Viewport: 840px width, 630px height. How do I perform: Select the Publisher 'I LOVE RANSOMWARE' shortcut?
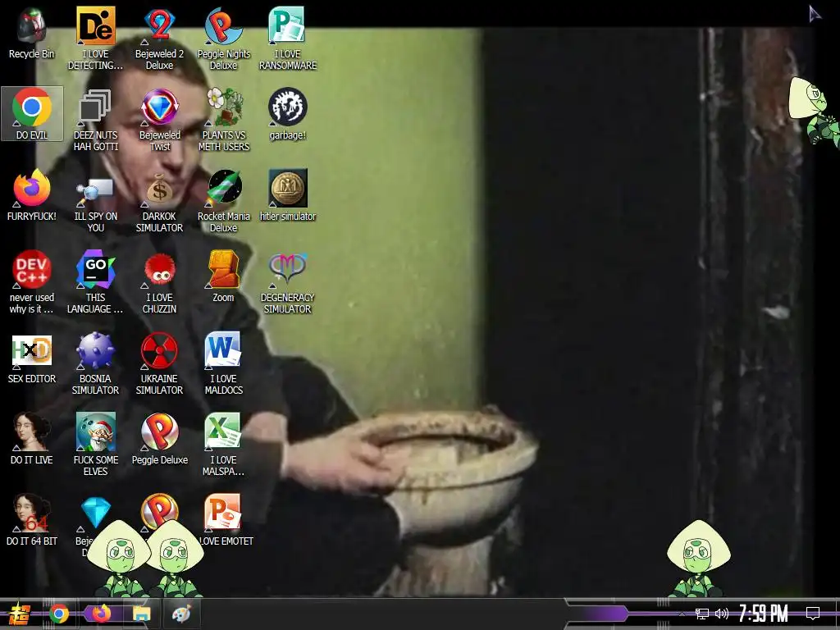(x=288, y=39)
